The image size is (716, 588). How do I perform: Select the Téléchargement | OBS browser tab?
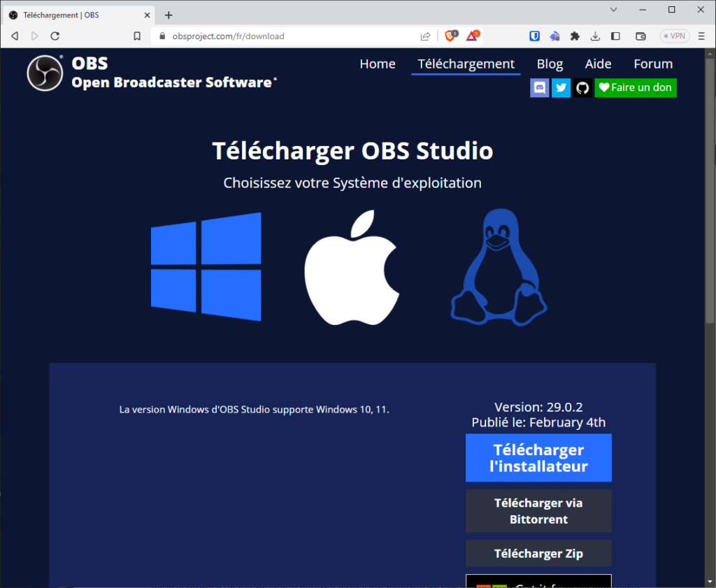click(x=80, y=15)
